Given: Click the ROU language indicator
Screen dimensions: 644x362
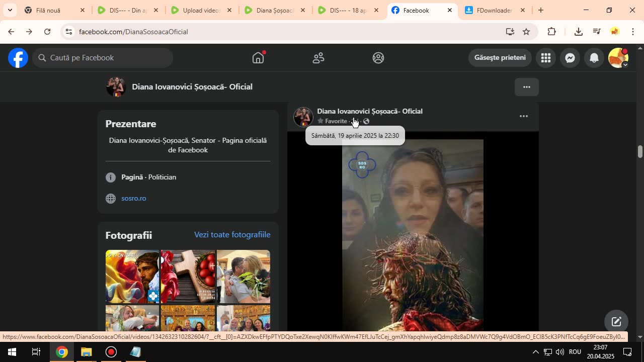Looking at the screenshot, I should click(x=575, y=352).
